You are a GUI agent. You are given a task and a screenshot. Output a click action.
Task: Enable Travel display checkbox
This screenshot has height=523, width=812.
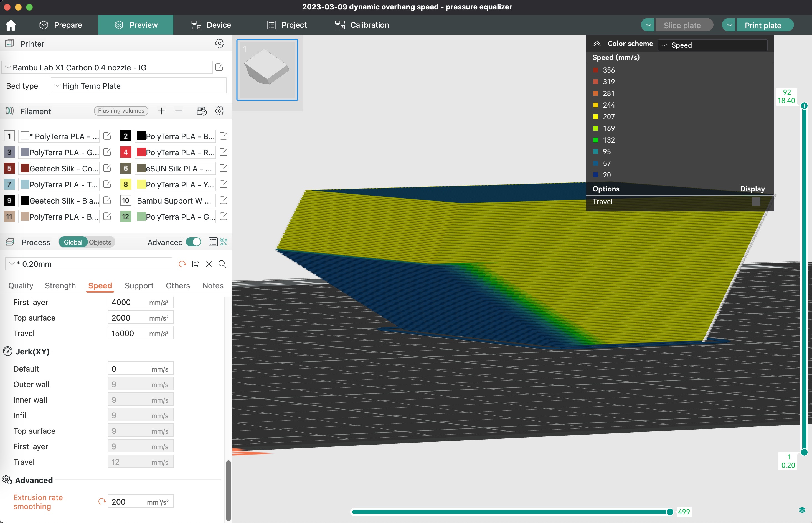coord(756,201)
